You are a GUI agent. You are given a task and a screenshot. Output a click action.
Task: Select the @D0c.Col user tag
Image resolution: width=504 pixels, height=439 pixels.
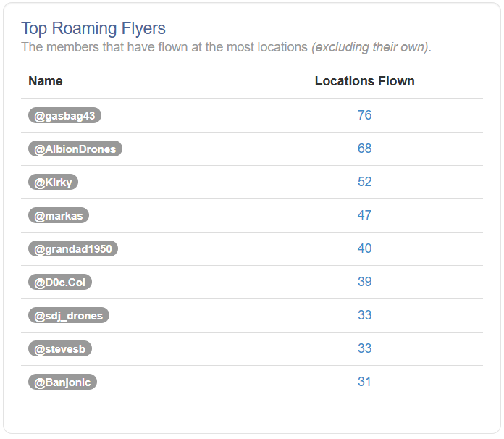[60, 282]
